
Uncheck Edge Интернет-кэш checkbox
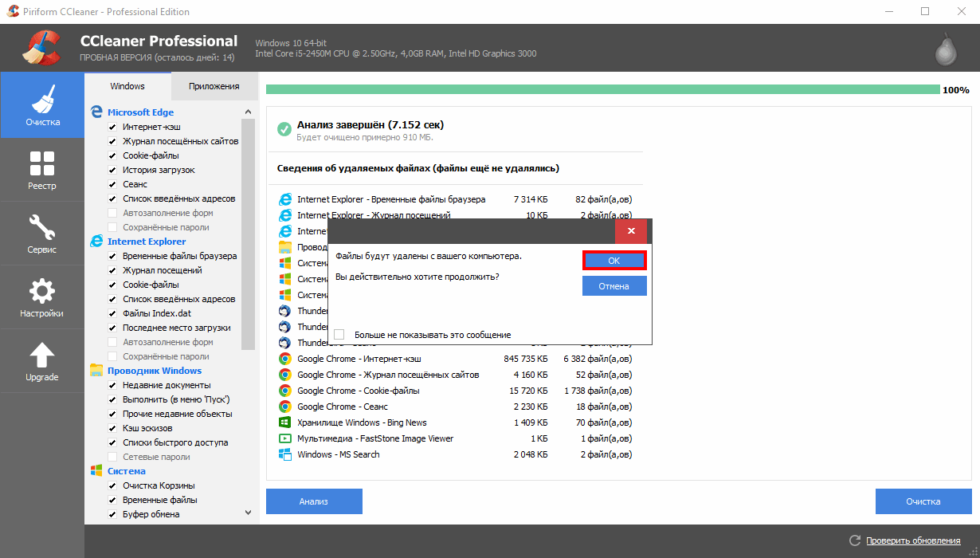[112, 127]
